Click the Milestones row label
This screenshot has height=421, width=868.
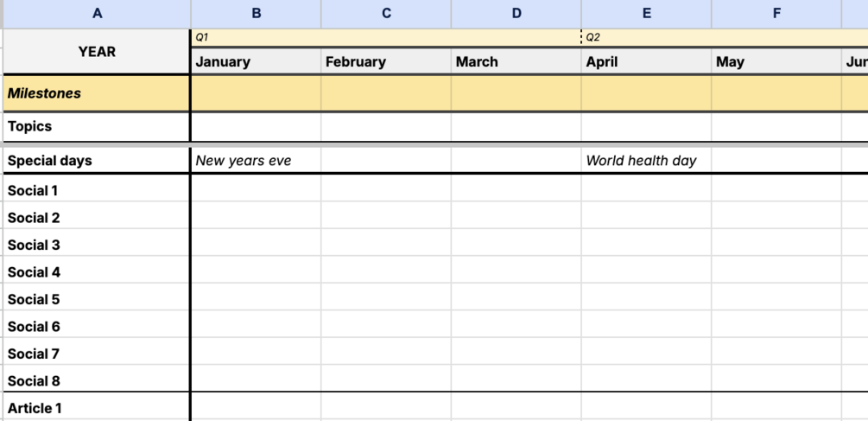(97, 93)
